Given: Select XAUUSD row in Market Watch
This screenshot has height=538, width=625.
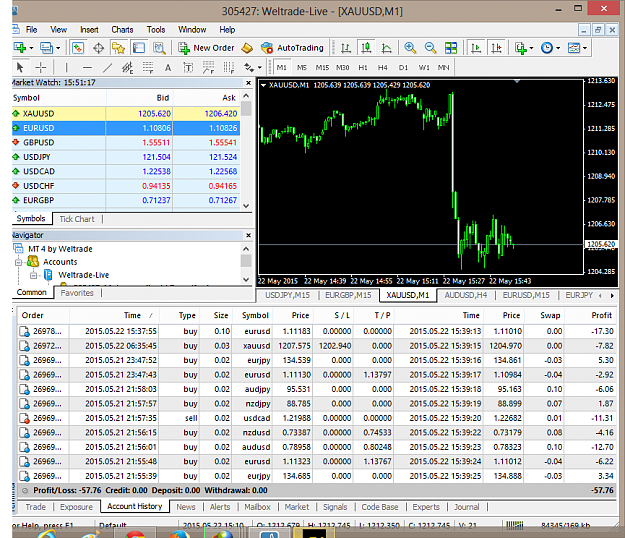Looking at the screenshot, I should 126,114.
